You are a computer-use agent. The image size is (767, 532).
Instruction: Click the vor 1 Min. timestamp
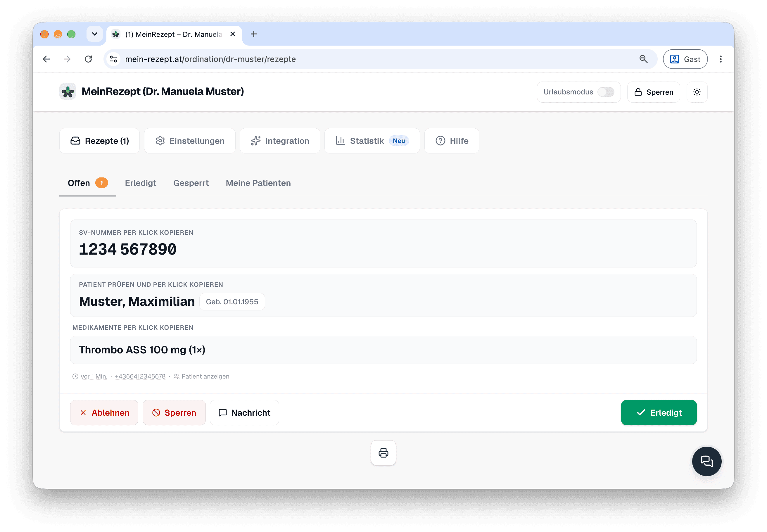(x=94, y=376)
